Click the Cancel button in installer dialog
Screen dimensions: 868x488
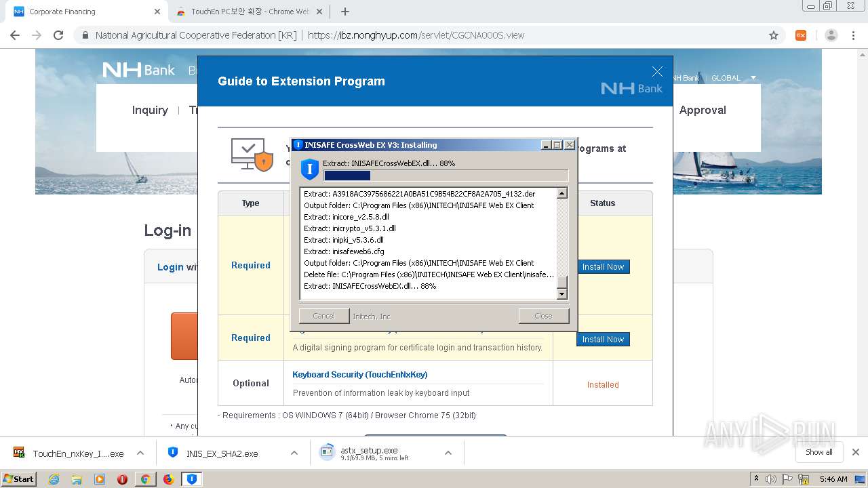tap(323, 316)
